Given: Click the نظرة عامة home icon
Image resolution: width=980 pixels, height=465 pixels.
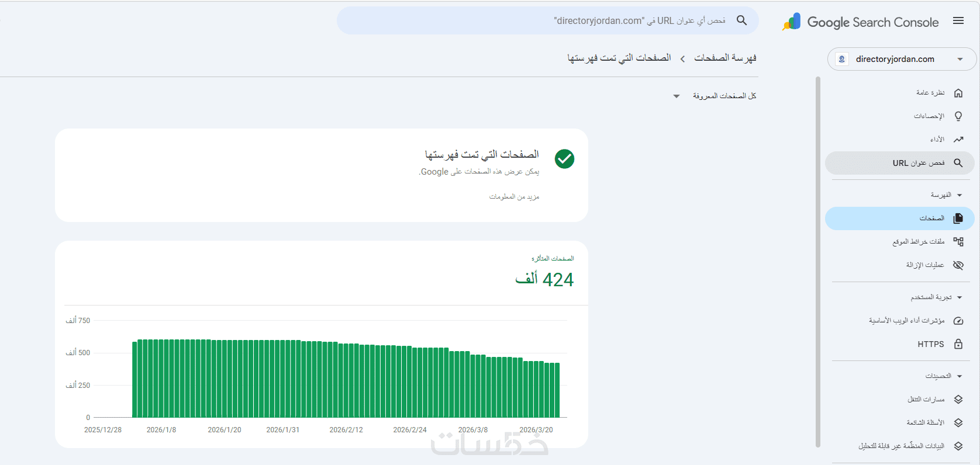Looking at the screenshot, I should point(958,93).
